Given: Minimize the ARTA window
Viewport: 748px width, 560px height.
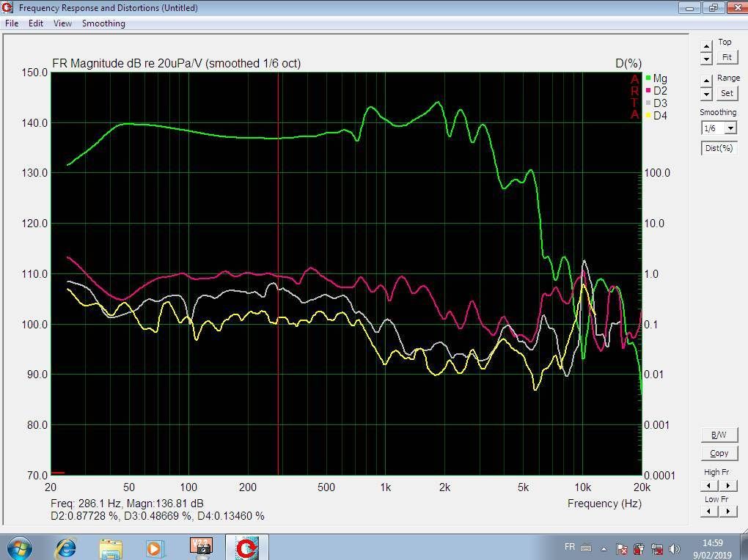Looking at the screenshot, I should [690, 7].
